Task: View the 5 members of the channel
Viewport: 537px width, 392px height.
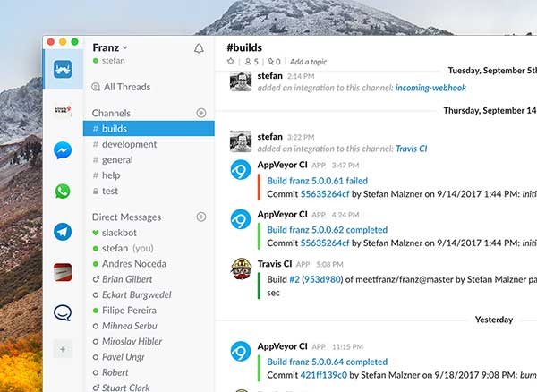Action: [251, 62]
